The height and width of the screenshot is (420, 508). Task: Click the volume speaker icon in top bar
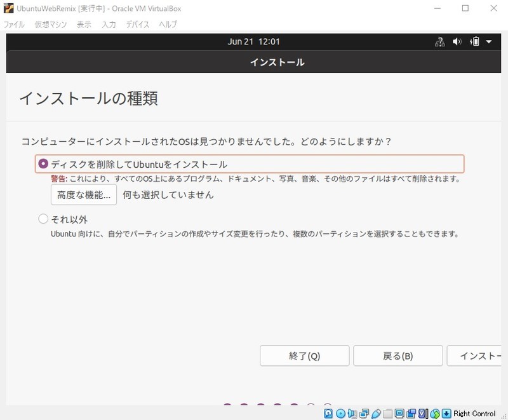(x=457, y=42)
